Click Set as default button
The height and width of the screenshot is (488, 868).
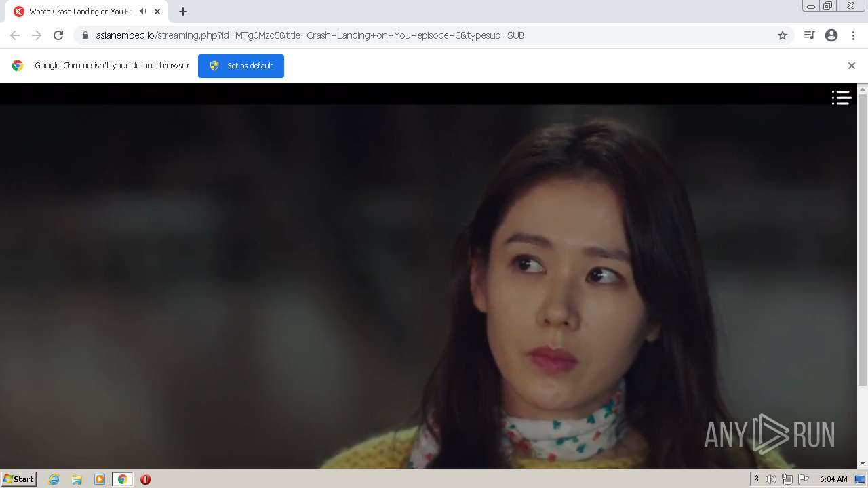pyautogui.click(x=241, y=66)
